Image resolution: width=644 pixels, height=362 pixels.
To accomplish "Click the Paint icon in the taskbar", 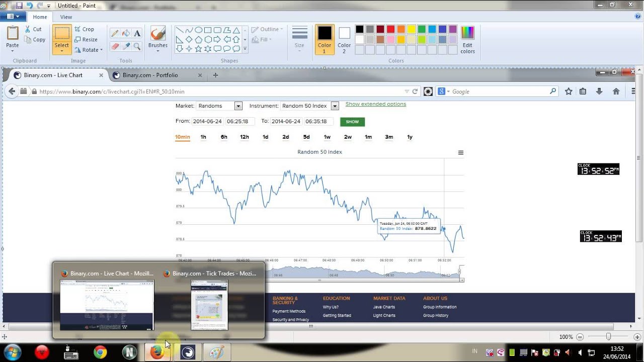I will point(217,352).
